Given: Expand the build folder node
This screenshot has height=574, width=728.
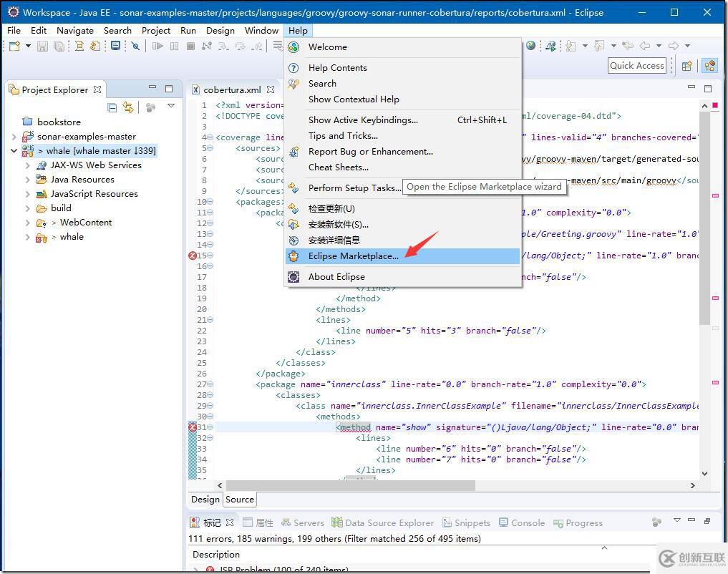Looking at the screenshot, I should 27,208.
